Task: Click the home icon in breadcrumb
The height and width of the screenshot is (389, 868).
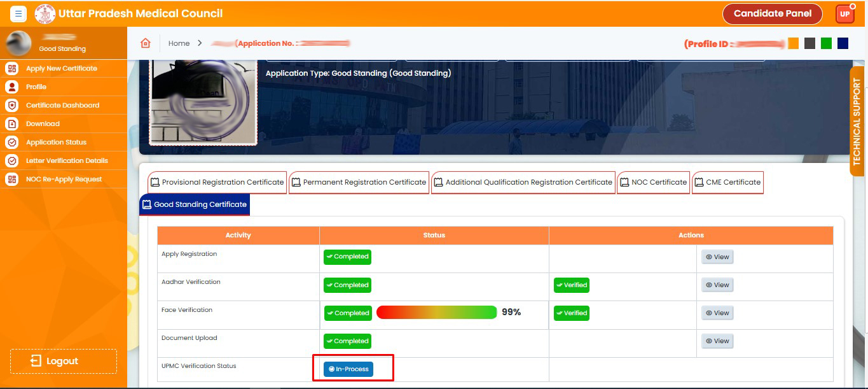Action: pyautogui.click(x=146, y=43)
